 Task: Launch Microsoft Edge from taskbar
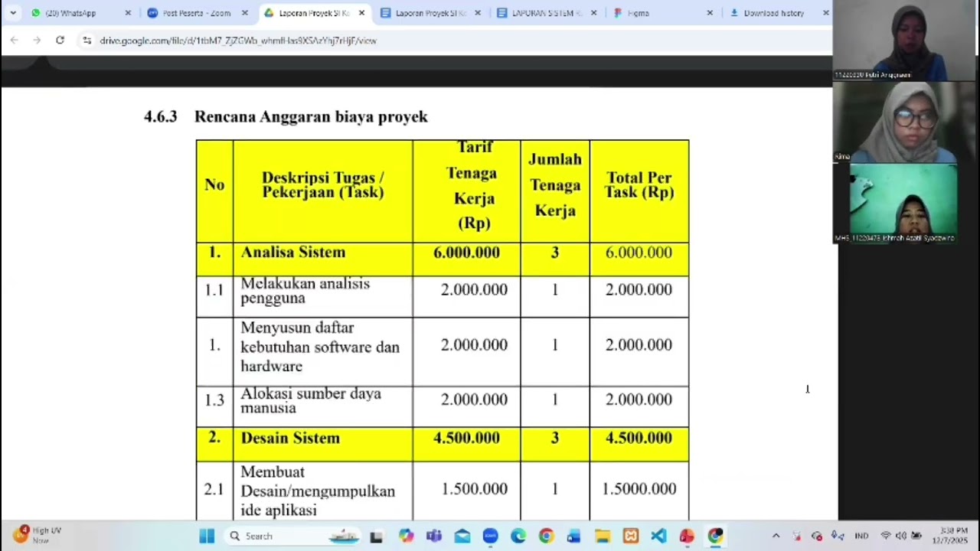518,536
